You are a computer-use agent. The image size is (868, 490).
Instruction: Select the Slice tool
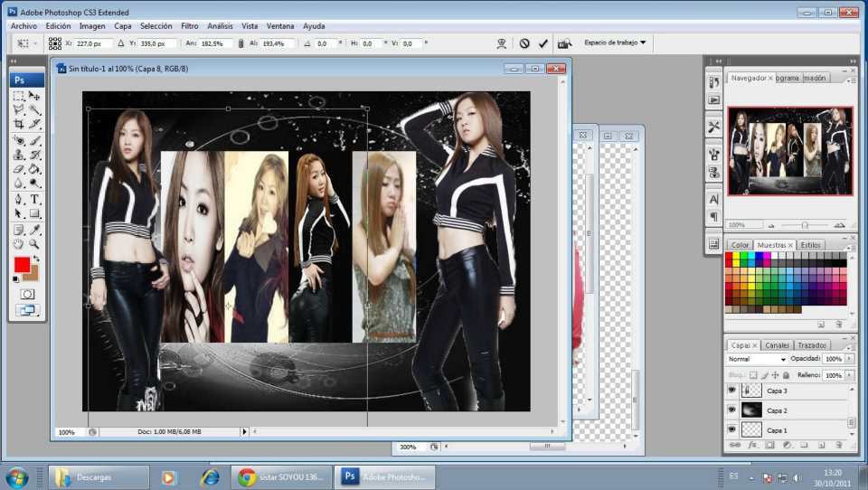click(34, 124)
